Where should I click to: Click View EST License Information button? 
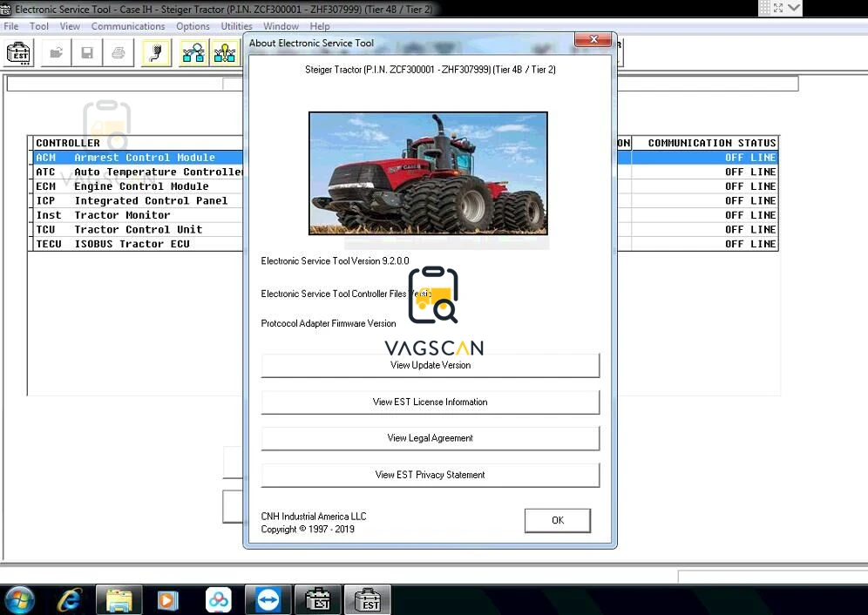(431, 402)
